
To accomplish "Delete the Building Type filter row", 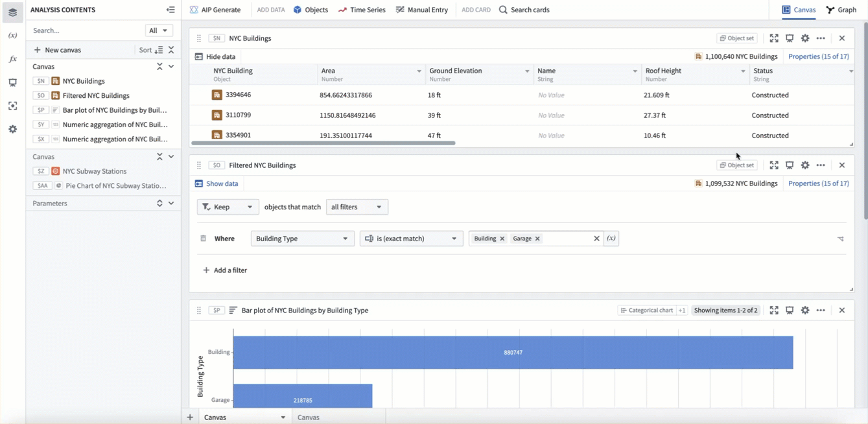I will (x=203, y=239).
